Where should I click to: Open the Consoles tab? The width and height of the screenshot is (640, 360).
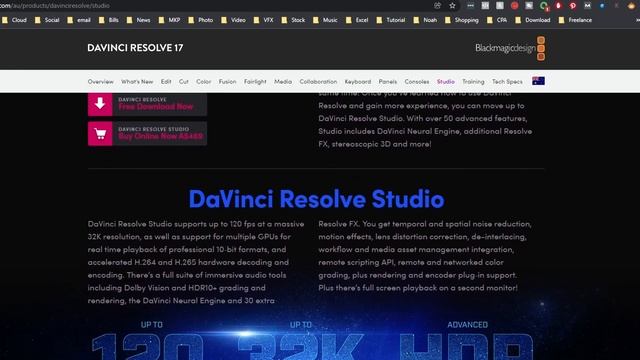click(x=417, y=82)
